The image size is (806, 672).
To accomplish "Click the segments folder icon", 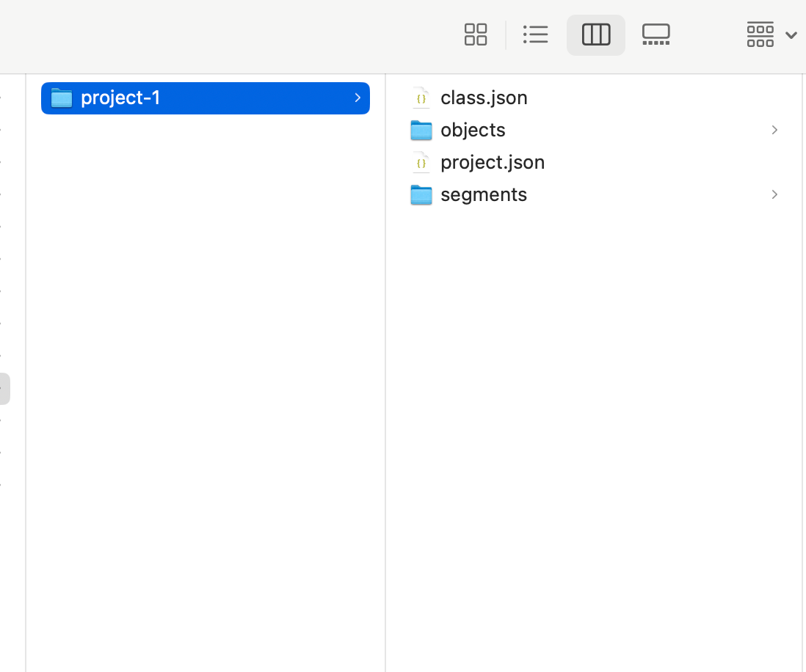I will pos(421,194).
